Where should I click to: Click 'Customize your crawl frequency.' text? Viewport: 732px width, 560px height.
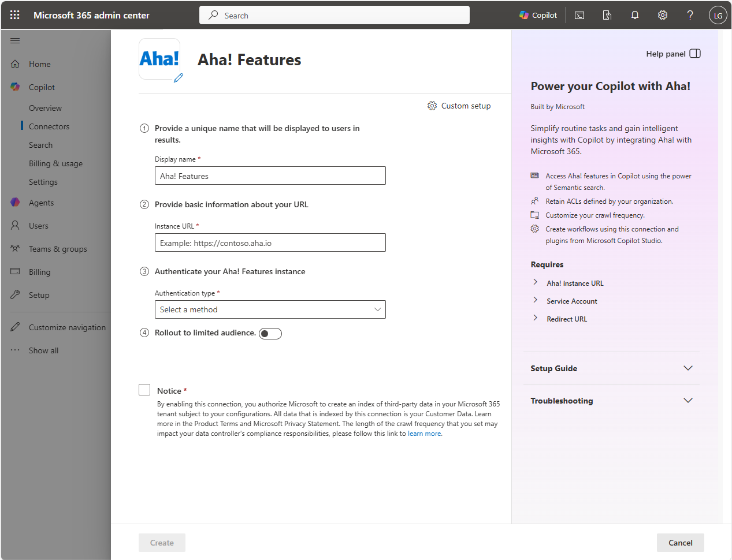click(595, 215)
